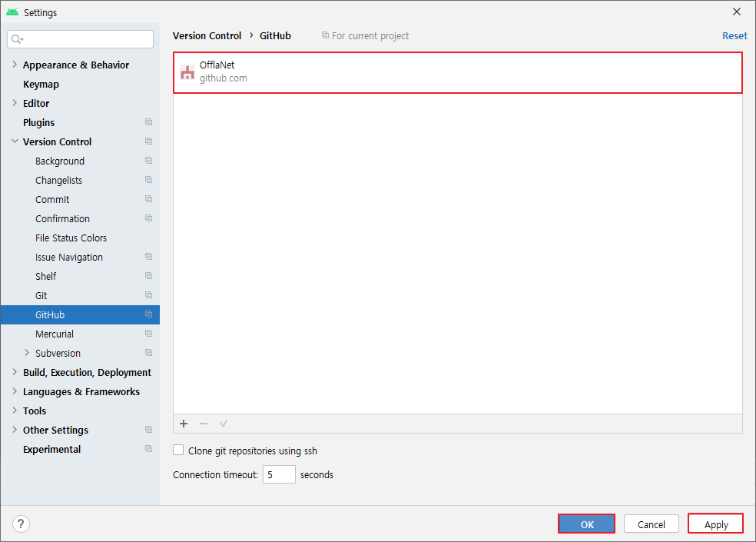756x542 pixels.
Task: Click the add account plus icon
Action: pos(184,424)
